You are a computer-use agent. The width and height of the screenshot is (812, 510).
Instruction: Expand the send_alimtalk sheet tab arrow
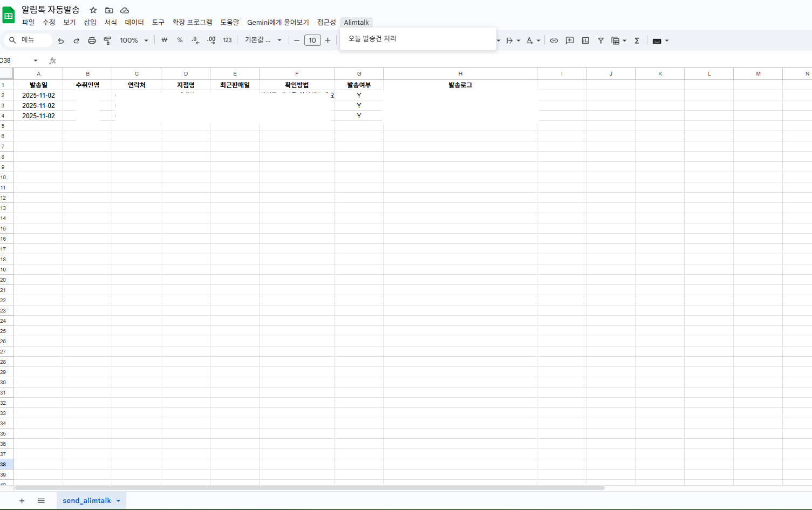118,501
